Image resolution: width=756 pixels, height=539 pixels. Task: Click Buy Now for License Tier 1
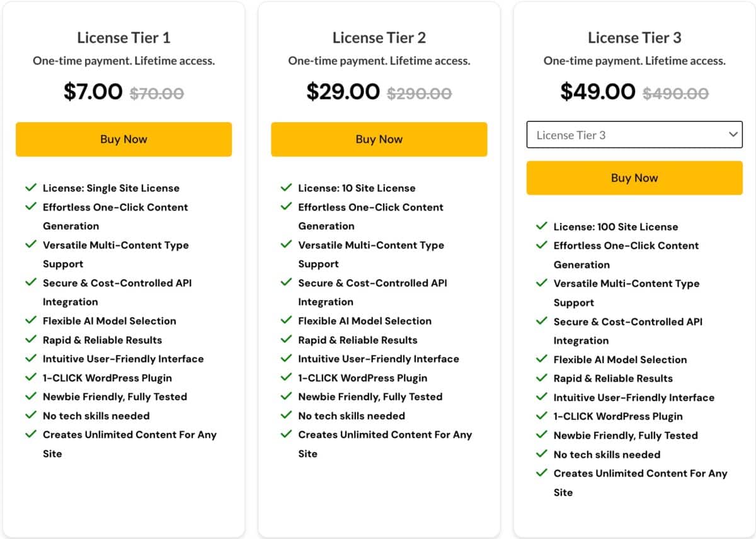[123, 139]
